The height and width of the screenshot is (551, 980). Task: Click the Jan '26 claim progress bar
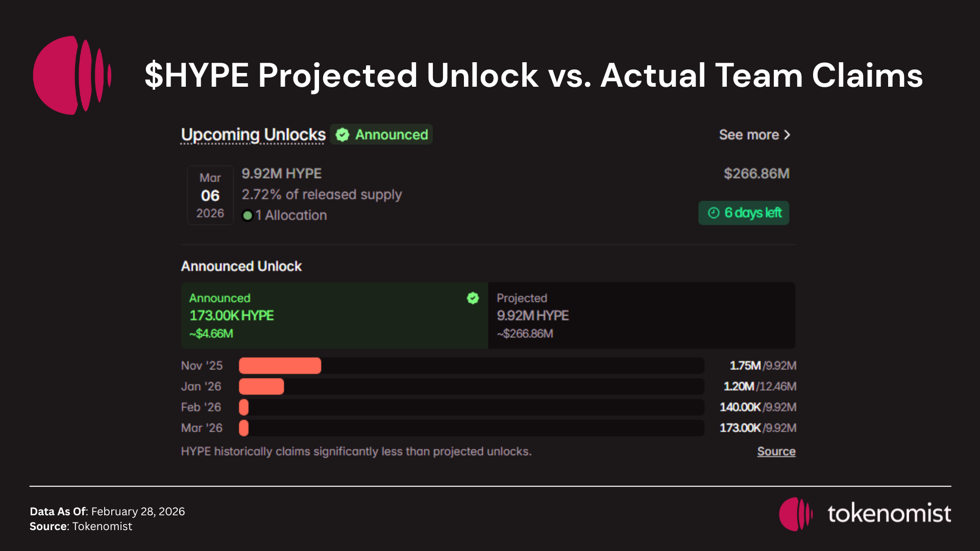[471, 387]
